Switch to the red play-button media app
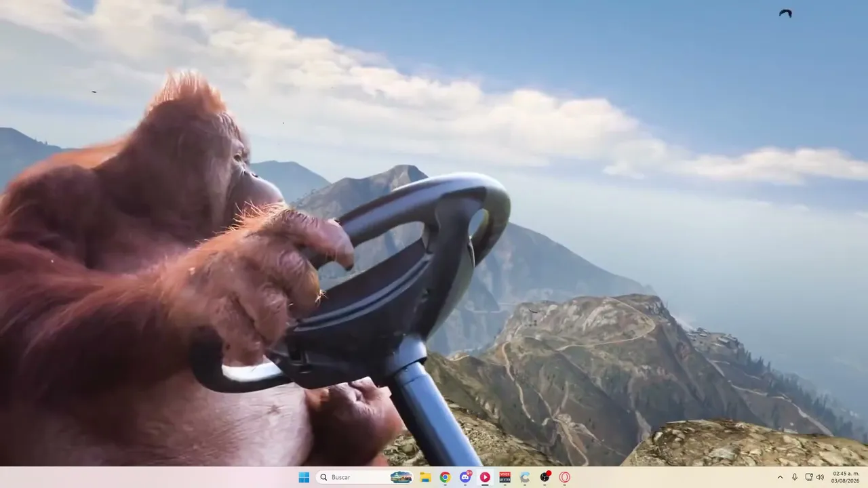This screenshot has height=488, width=868. pyautogui.click(x=485, y=477)
